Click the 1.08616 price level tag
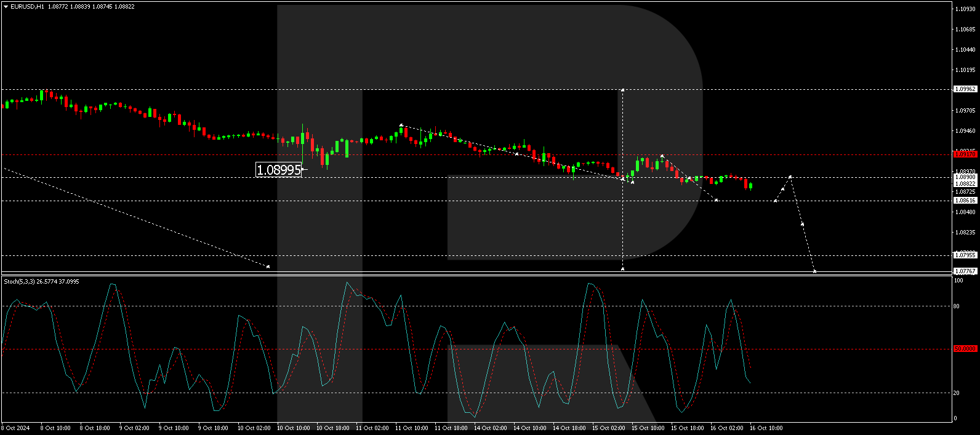This screenshot has width=980, height=435. pos(965,201)
